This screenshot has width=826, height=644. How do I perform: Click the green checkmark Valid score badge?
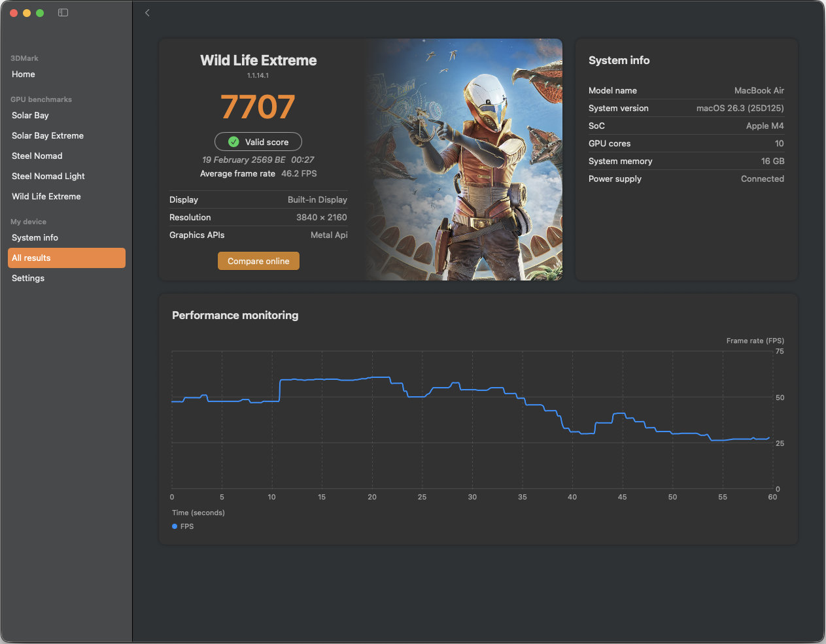(x=258, y=142)
